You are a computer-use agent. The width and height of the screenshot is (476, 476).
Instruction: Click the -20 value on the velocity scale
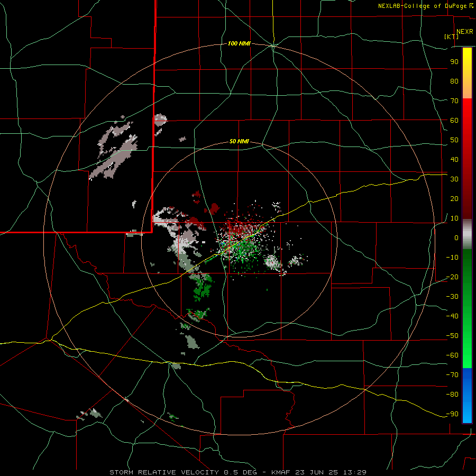[452, 277]
